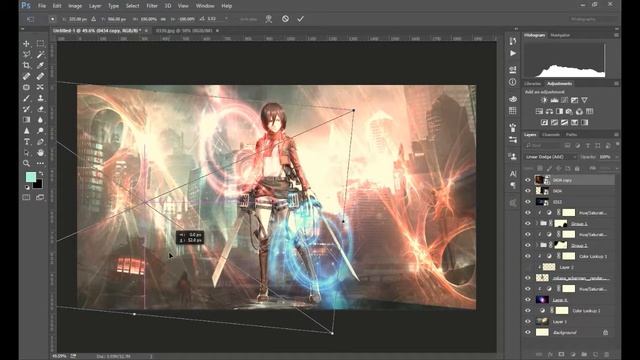Open the Layers panel flyout menu

point(616,135)
